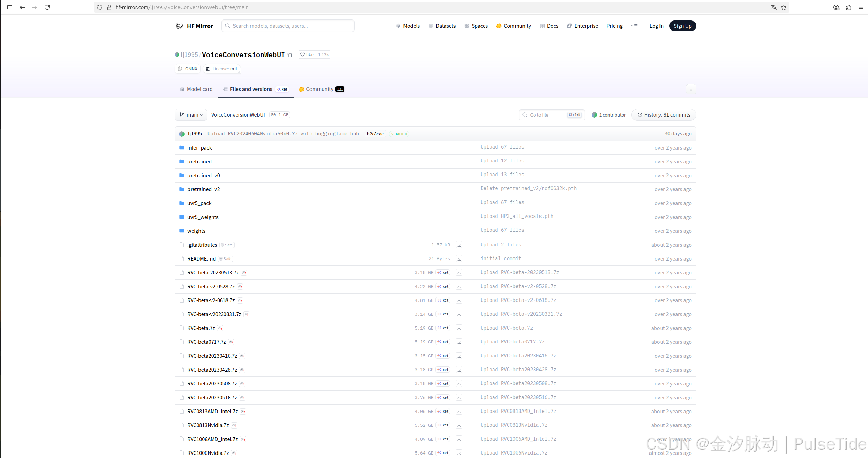View History: 81 commits

tap(664, 115)
